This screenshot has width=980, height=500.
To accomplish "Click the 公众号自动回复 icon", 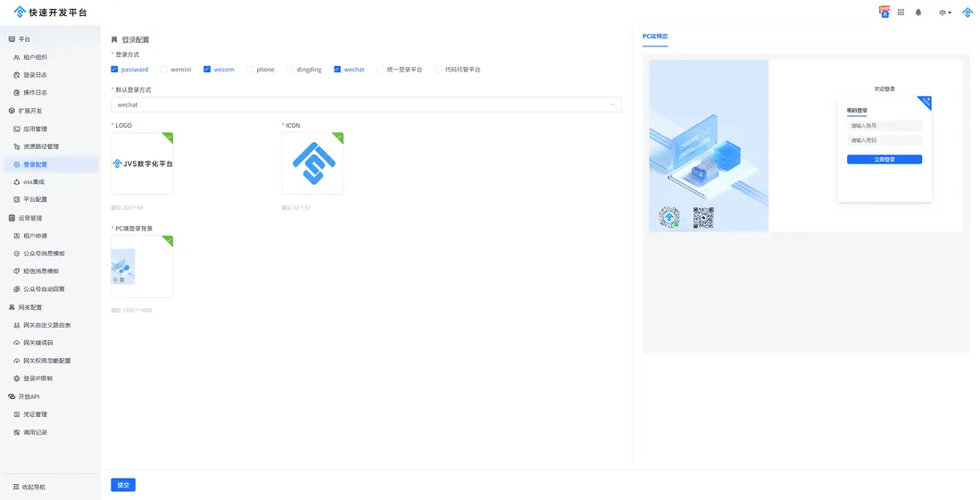I will pos(17,289).
